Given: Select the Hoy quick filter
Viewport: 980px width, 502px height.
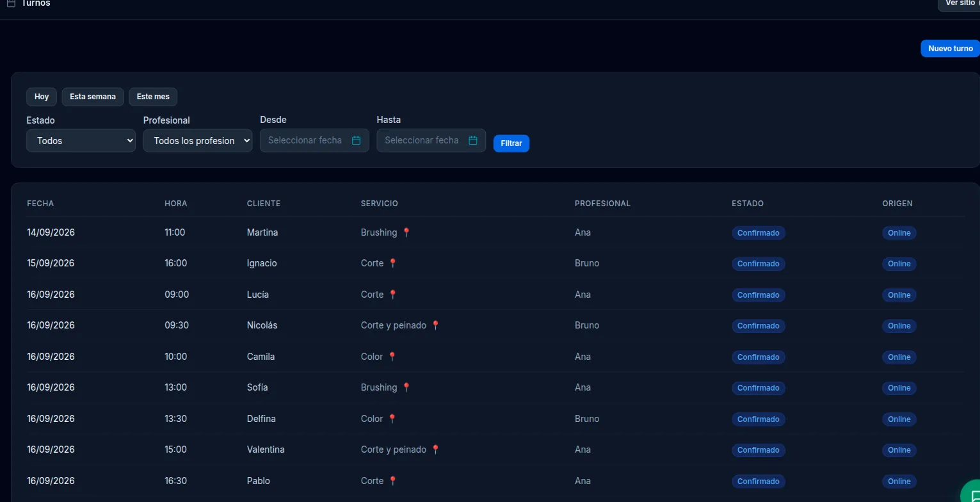Looking at the screenshot, I should [42, 97].
